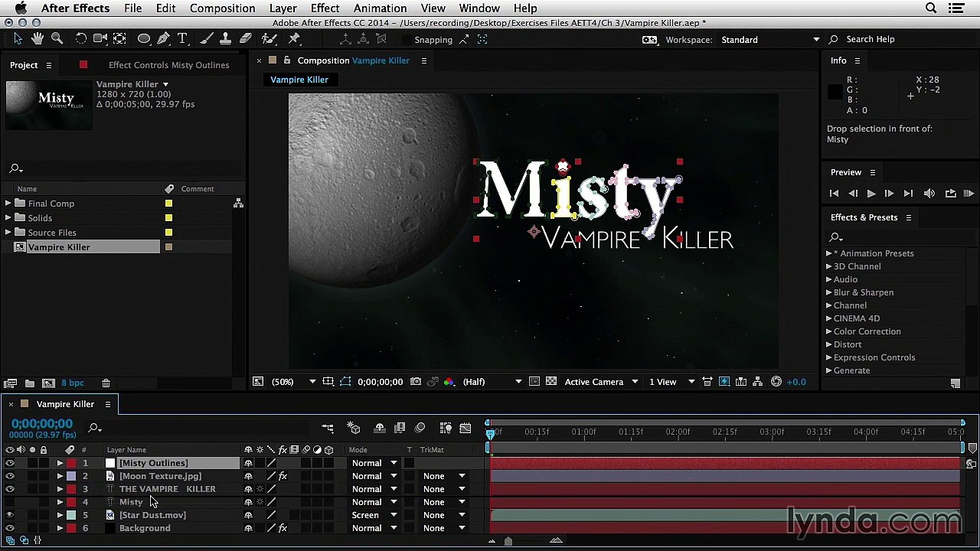Select the Eraser tool
Image resolution: width=980 pixels, height=551 pixels.
tap(246, 39)
